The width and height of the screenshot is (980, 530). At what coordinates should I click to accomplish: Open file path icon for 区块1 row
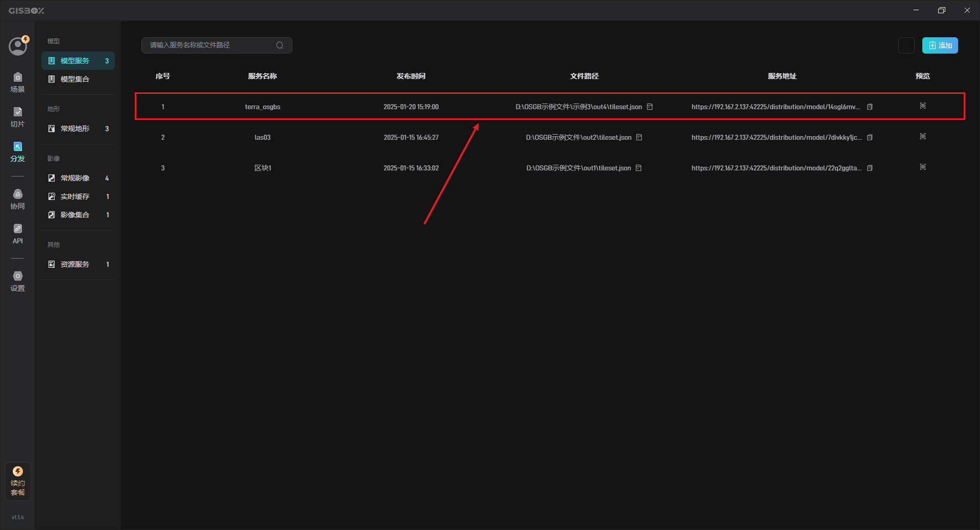click(639, 168)
